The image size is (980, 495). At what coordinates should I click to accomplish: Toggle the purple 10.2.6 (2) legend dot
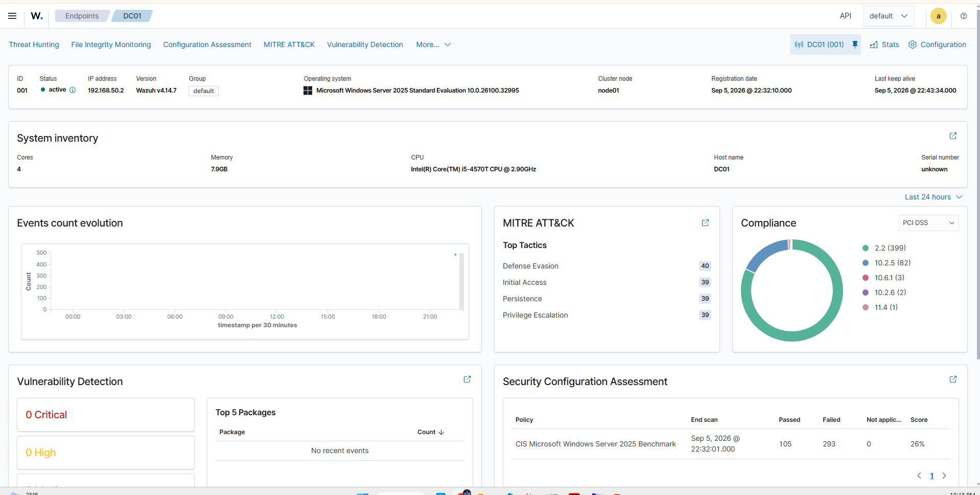pos(866,292)
